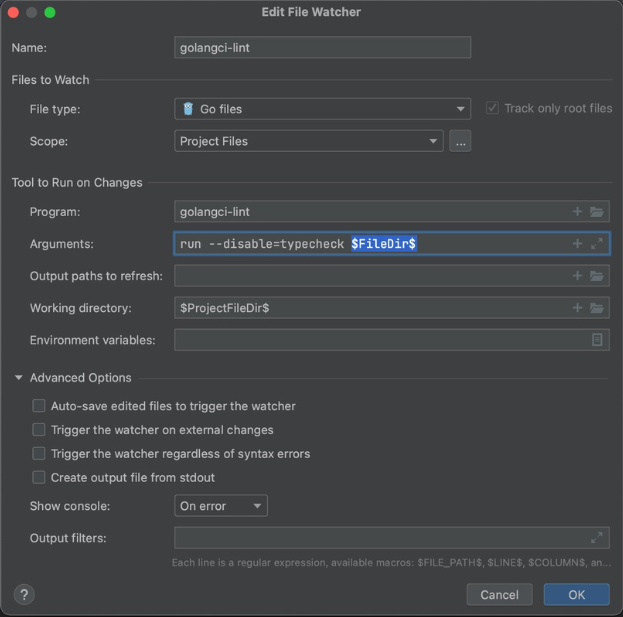This screenshot has height=617, width=623.
Task: Open the help question mark button
Action: coord(25,594)
